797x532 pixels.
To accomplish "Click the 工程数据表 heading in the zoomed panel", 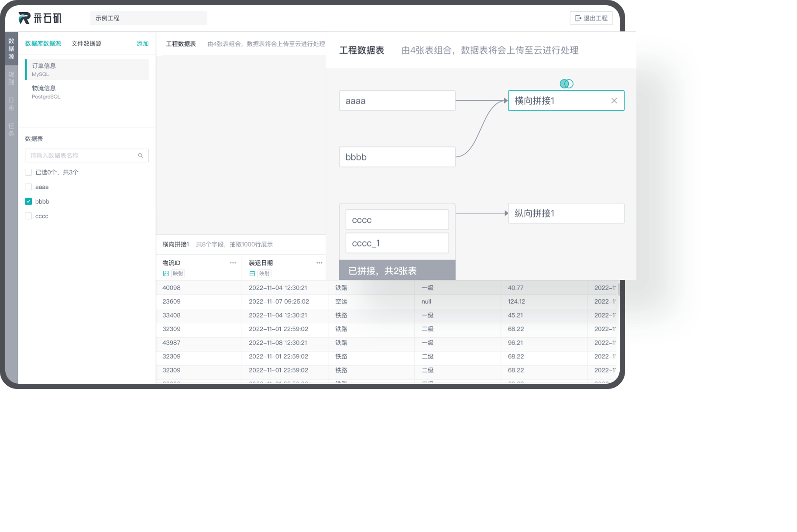I will click(x=362, y=50).
